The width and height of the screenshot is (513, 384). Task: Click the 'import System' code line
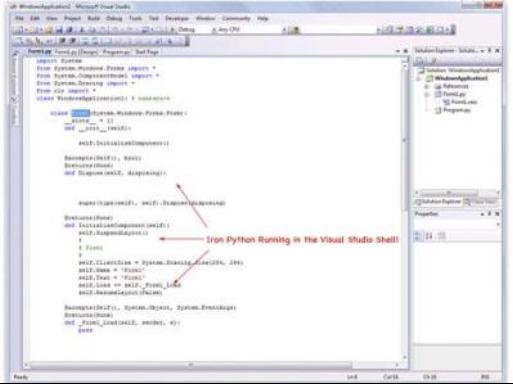59,61
